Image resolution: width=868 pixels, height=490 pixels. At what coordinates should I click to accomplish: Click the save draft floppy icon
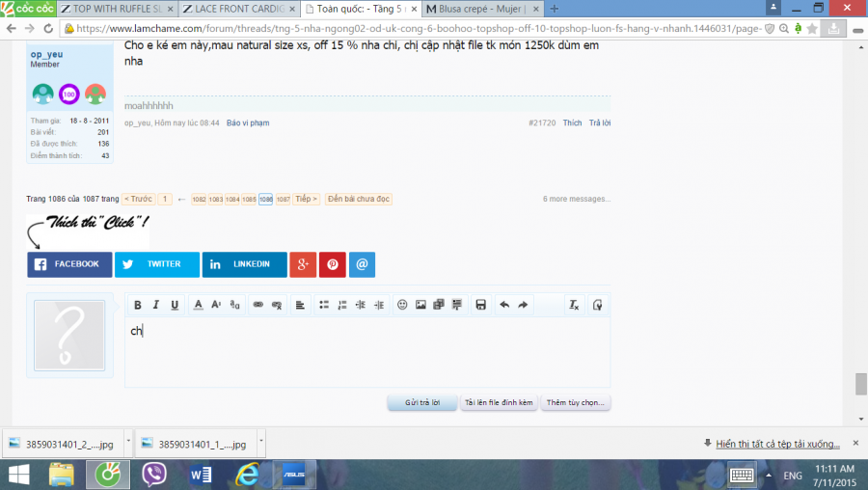pyautogui.click(x=480, y=305)
